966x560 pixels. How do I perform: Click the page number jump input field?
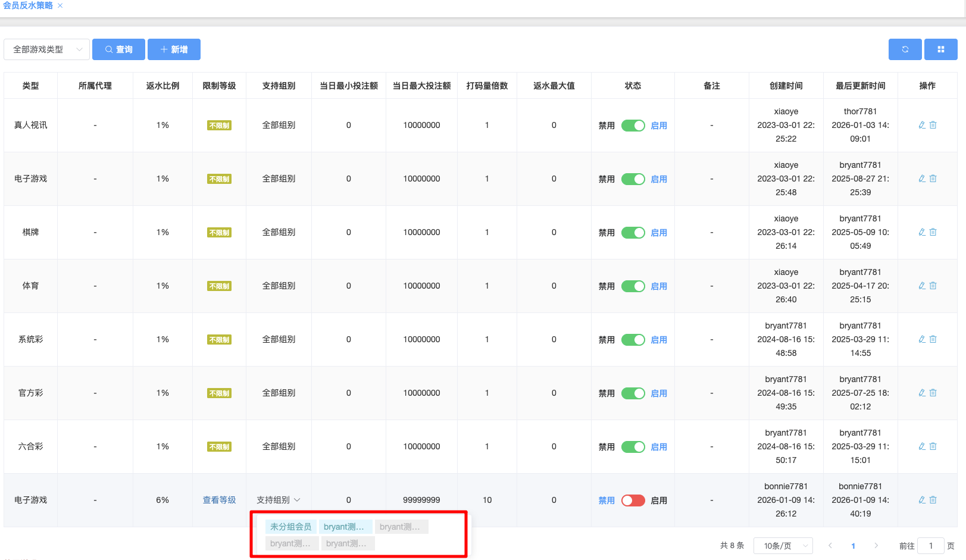pyautogui.click(x=930, y=546)
